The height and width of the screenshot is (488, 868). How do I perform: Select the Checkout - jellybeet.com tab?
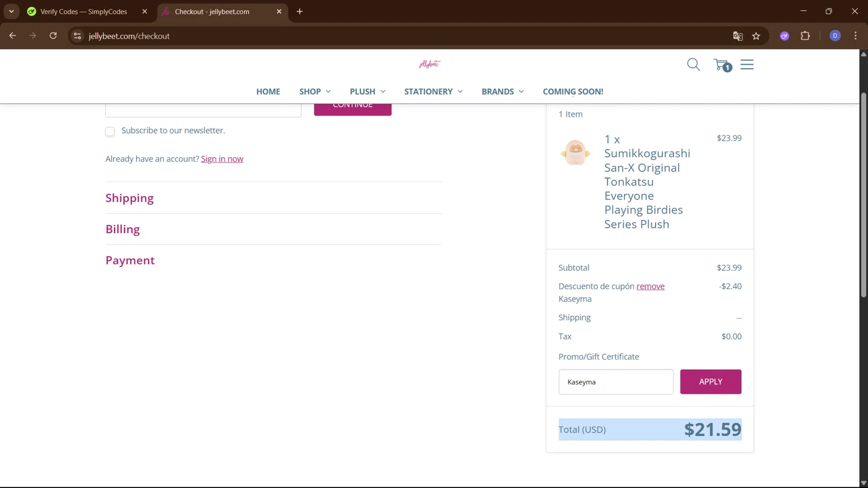coord(223,12)
